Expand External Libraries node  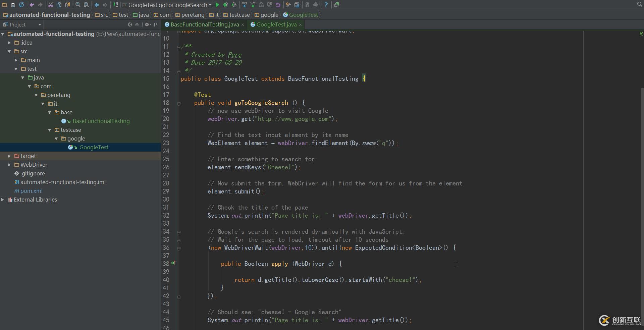[x=3, y=200]
